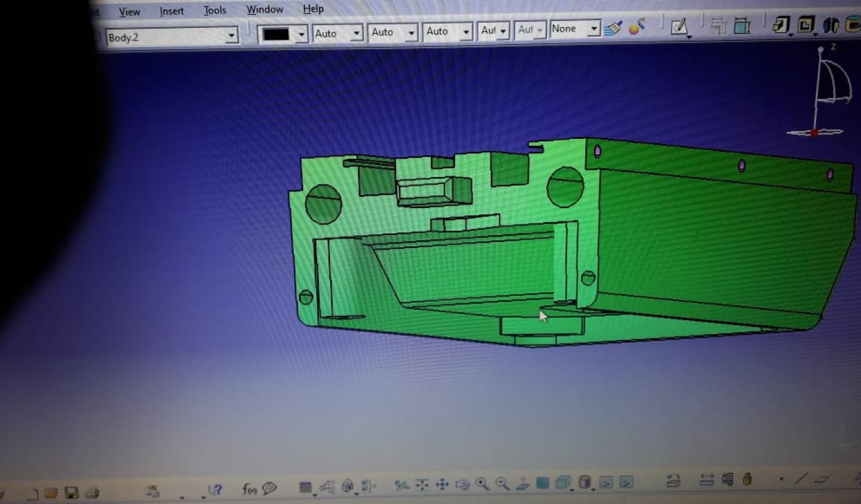Select the Painter paintbrush tool

pyautogui.click(x=613, y=28)
